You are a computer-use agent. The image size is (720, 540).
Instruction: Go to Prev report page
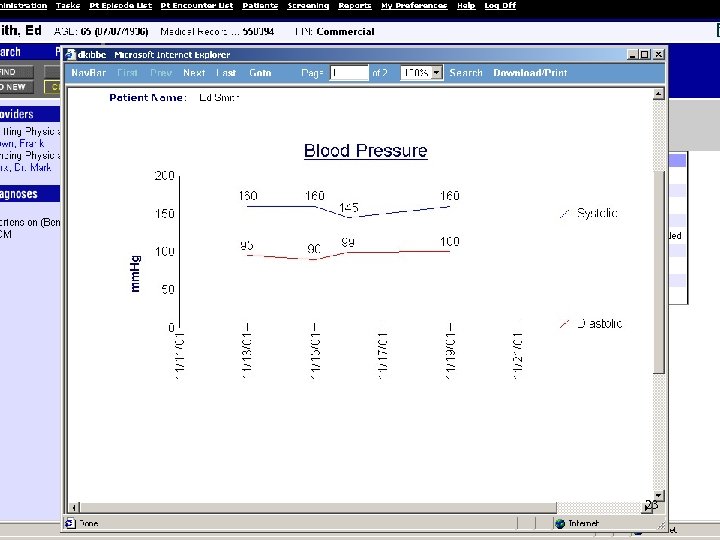(161, 73)
